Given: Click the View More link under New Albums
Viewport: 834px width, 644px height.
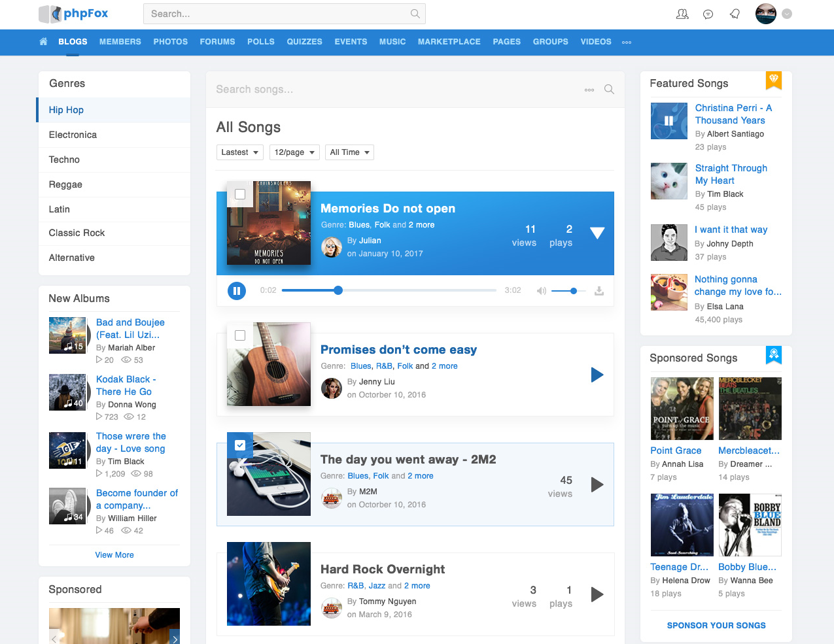Looking at the screenshot, I should [x=114, y=554].
